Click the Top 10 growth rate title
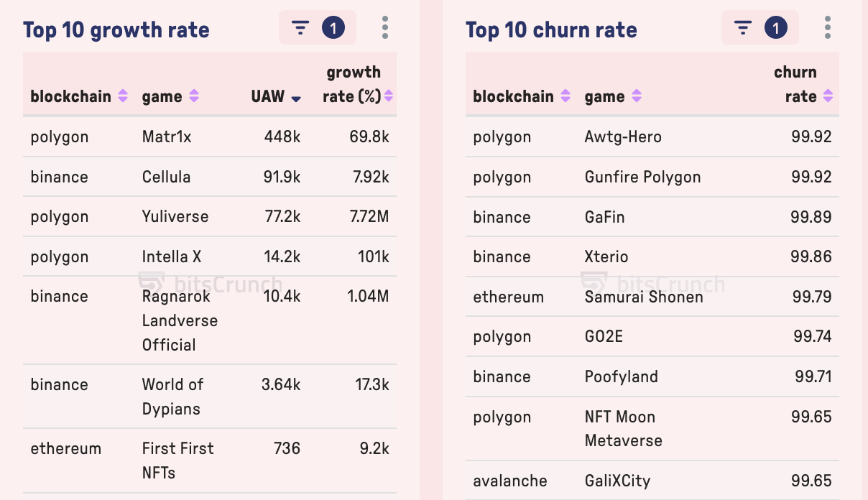The width and height of the screenshot is (868, 500). click(x=116, y=30)
